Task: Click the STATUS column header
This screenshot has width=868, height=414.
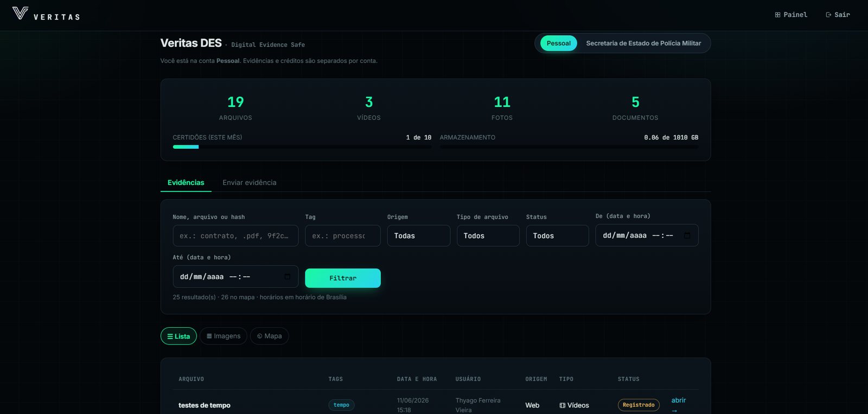Action: point(629,379)
